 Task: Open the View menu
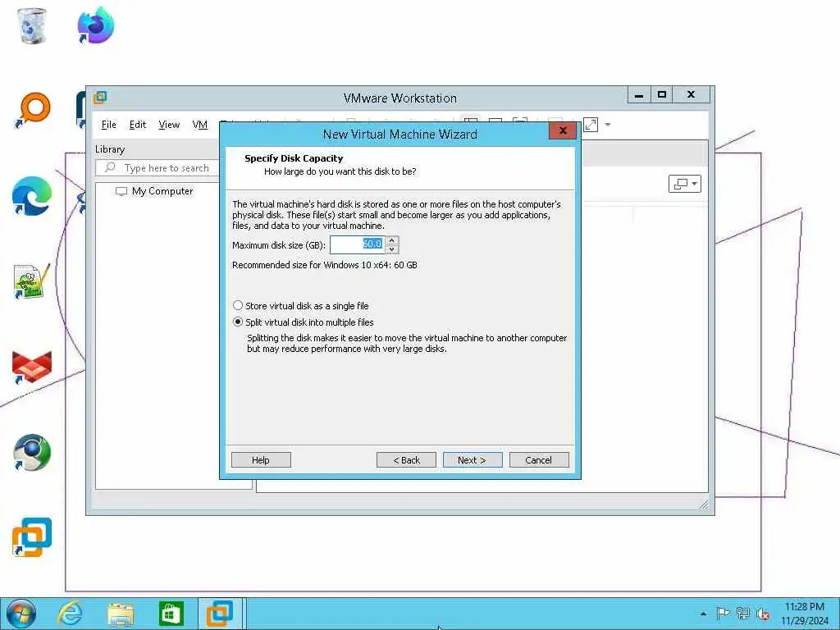tap(169, 125)
